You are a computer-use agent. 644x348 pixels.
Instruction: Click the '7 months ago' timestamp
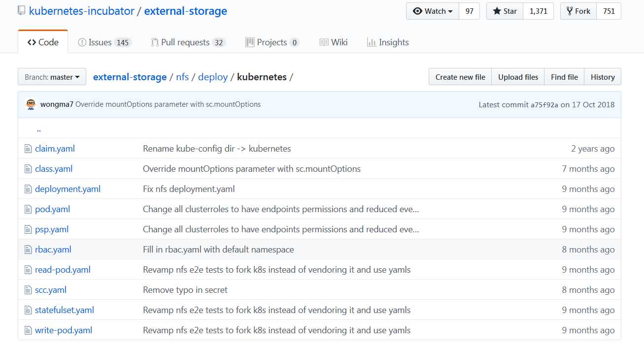coord(588,169)
